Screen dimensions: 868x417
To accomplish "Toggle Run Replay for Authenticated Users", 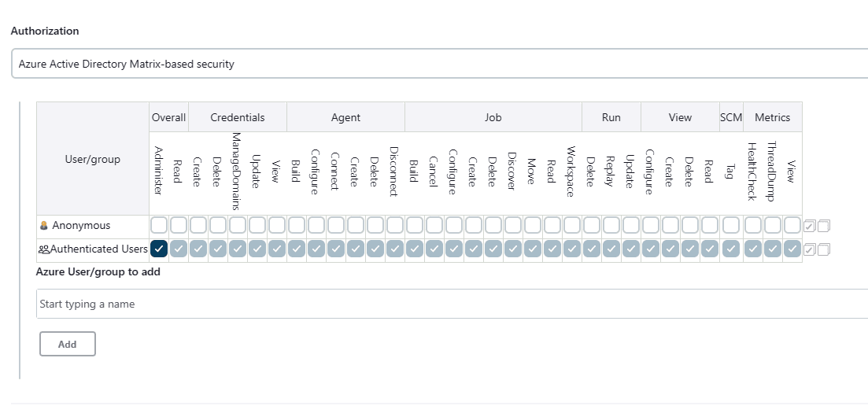I will (611, 249).
